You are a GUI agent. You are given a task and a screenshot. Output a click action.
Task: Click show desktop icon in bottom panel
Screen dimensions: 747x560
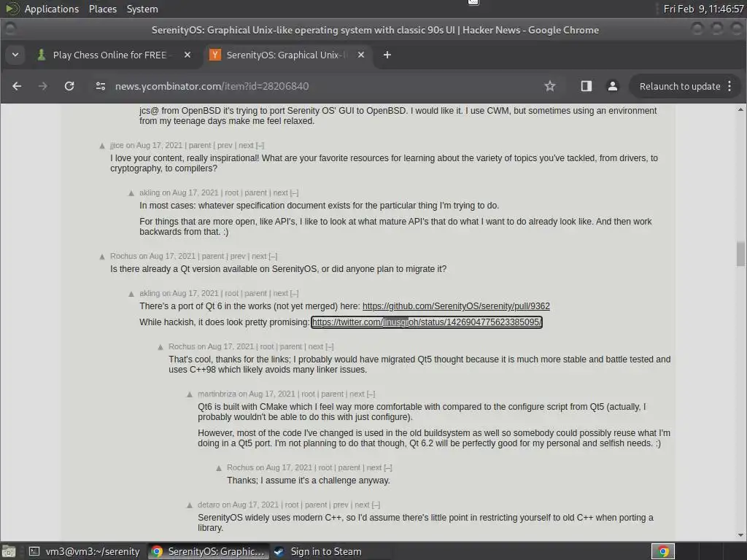point(8,551)
